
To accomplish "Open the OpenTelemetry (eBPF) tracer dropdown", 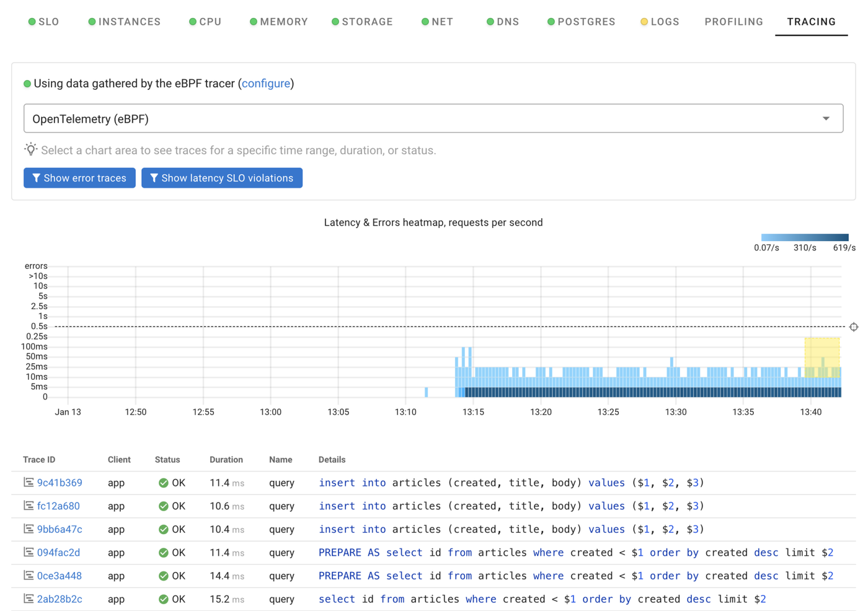I will point(826,118).
